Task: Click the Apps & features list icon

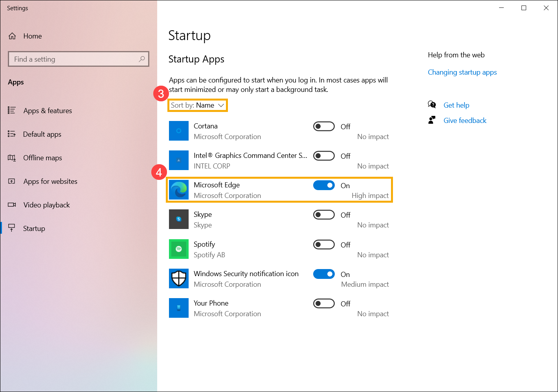Action: pyautogui.click(x=12, y=110)
